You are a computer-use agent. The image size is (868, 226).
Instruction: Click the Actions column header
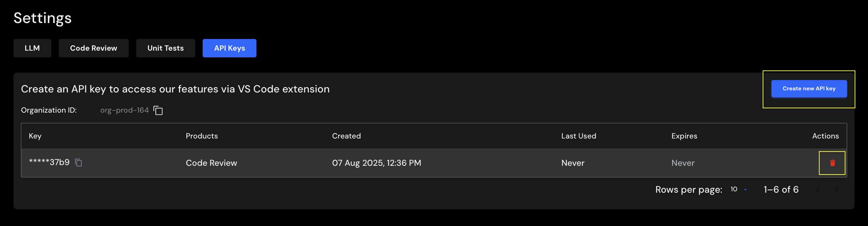pos(825,136)
